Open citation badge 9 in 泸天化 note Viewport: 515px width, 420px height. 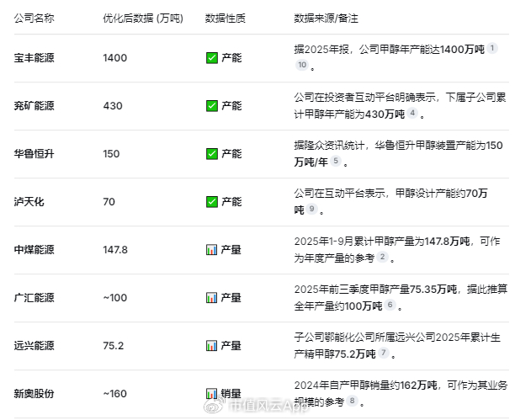[311, 209]
